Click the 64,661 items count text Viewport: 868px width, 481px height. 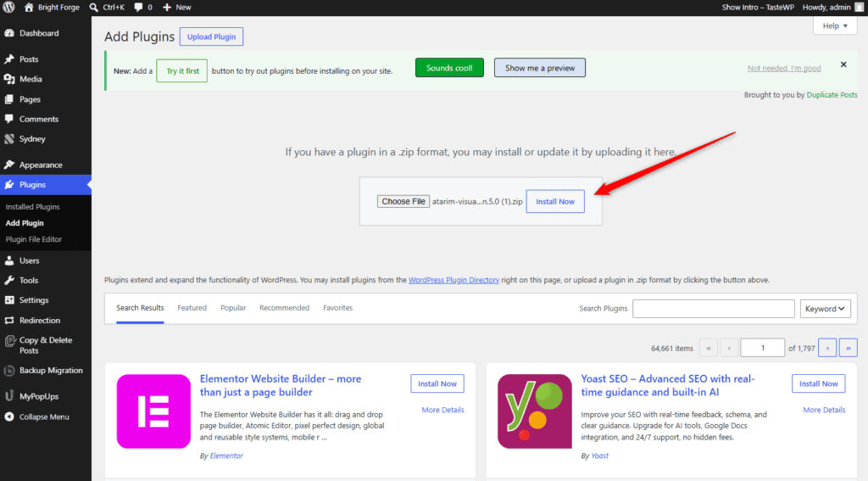coord(672,349)
